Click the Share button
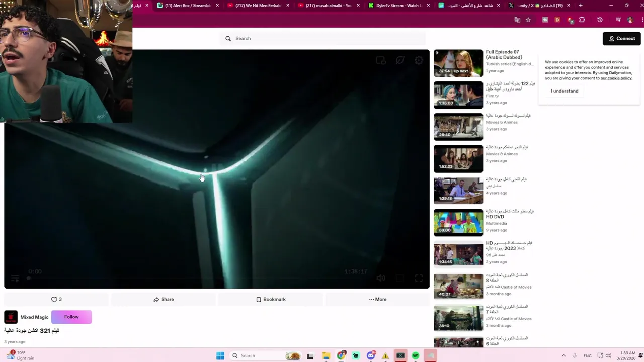This screenshot has height=362, width=644. (164, 299)
